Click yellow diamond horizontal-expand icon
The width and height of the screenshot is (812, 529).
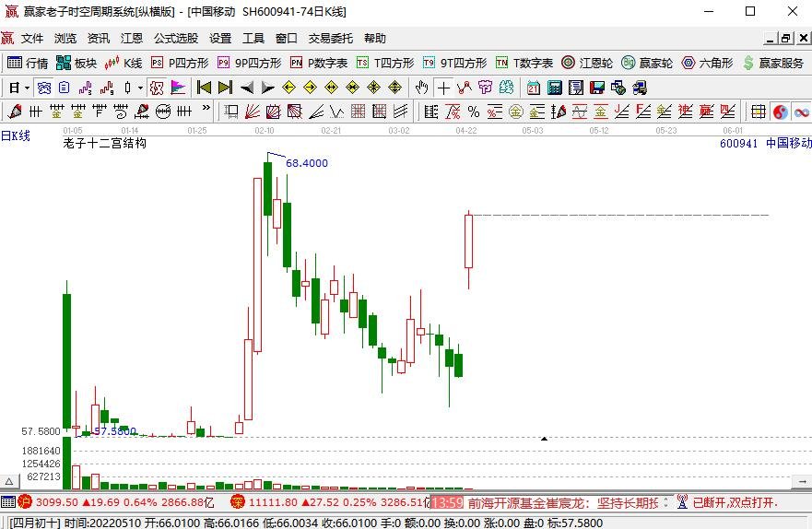(x=332, y=88)
